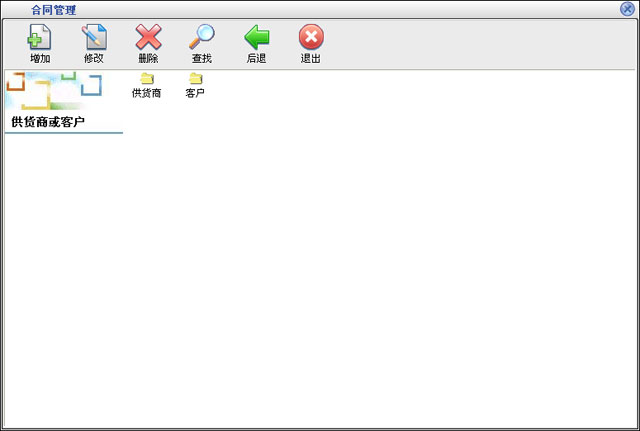Image resolution: width=640 pixels, height=431 pixels.
Task: Open the 客户 folder icon
Action: coord(195,79)
